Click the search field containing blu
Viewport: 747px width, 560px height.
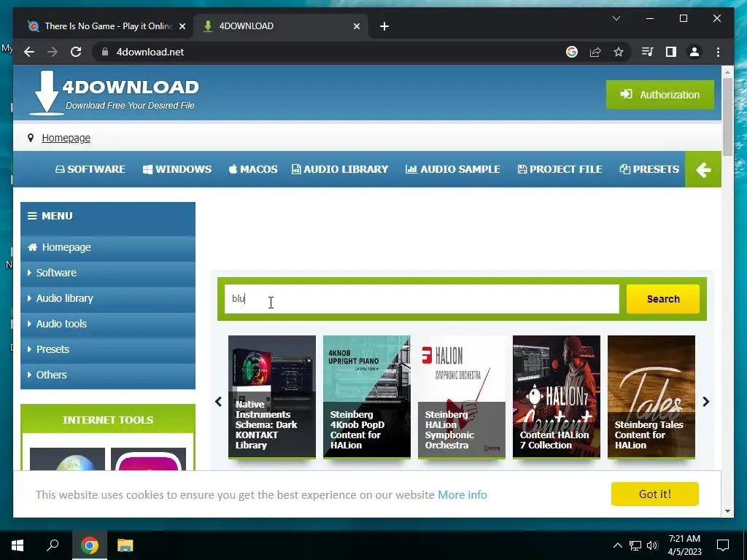click(422, 299)
